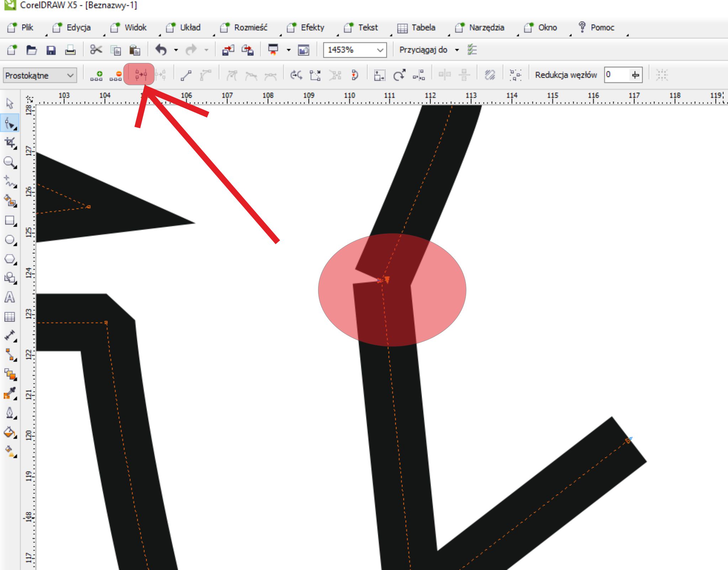Open the Efekty menu
Screen dimensions: 728x570
(x=312, y=27)
